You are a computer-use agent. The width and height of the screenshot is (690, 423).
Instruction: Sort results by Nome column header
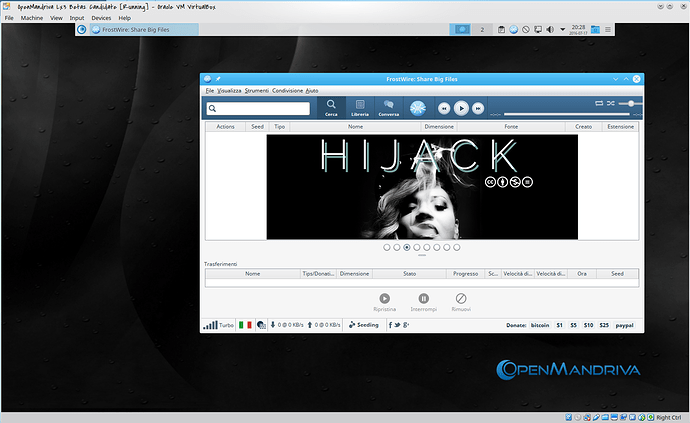tap(356, 127)
